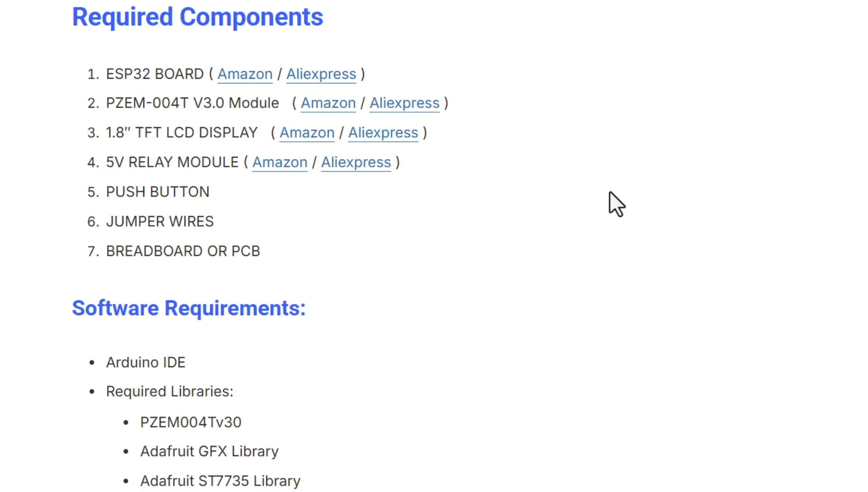868x492 pixels.
Task: Open the Aliexpress link for ESP32 BOARD
Action: [321, 74]
